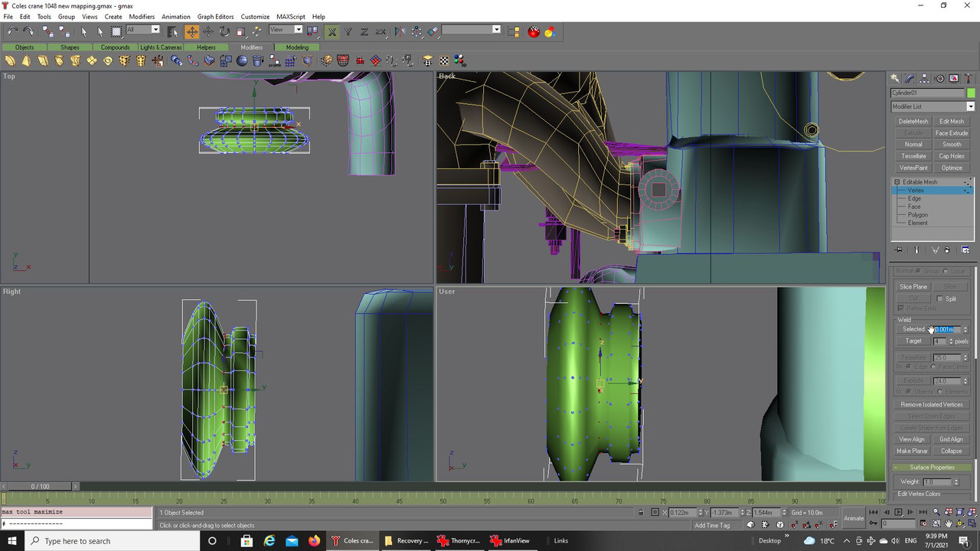Click the Mirror Selected Objects icon
Image resolution: width=980 pixels, height=551 pixels.
(x=400, y=31)
